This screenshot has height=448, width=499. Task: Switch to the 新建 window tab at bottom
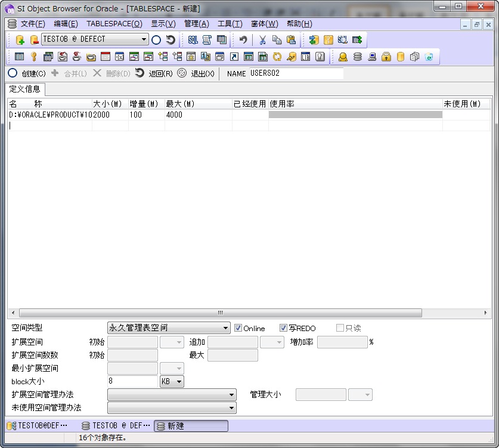[x=191, y=426]
